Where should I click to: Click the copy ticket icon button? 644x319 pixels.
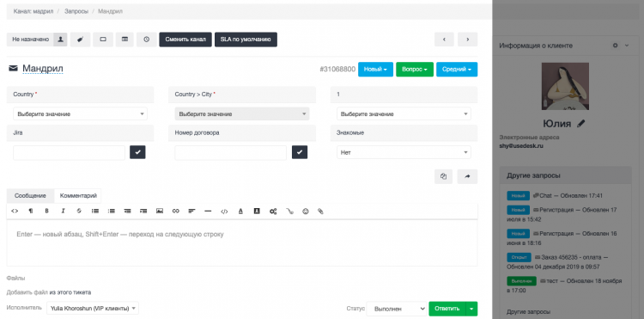(x=443, y=176)
